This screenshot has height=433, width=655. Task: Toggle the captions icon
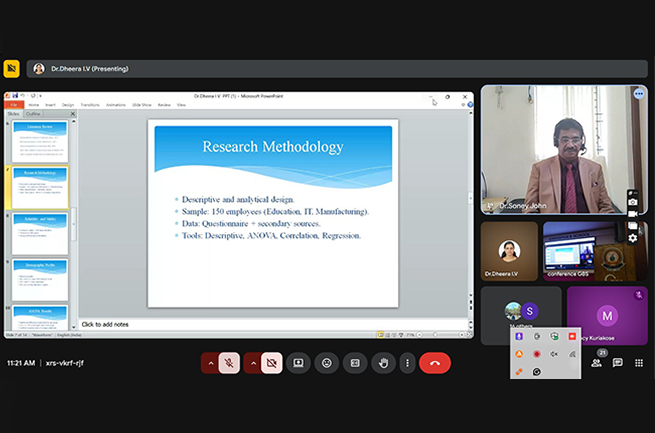click(x=353, y=363)
